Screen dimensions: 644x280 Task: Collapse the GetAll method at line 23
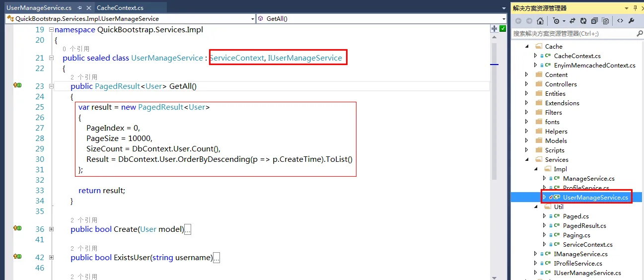coord(51,86)
